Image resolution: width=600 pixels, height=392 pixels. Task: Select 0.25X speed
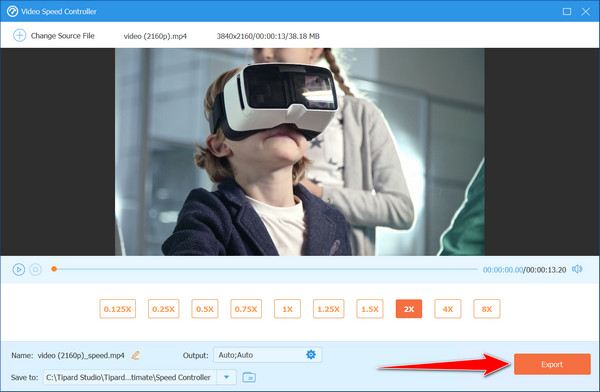pyautogui.click(x=163, y=309)
